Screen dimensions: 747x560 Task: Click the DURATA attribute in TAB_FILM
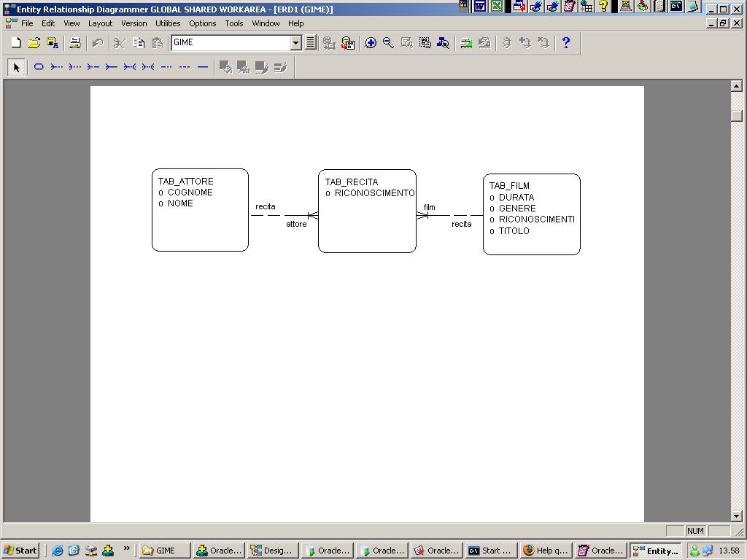(516, 198)
